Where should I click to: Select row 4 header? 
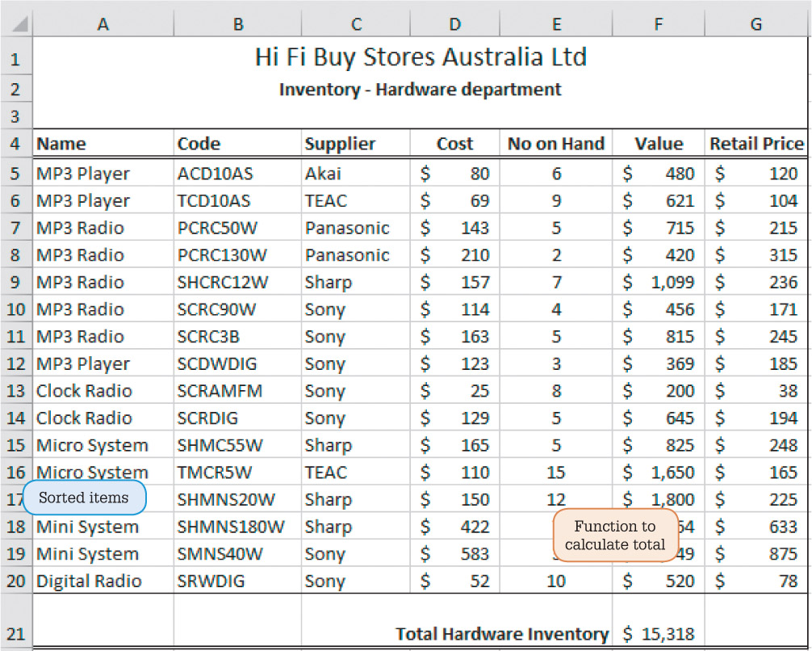pyautogui.click(x=16, y=144)
